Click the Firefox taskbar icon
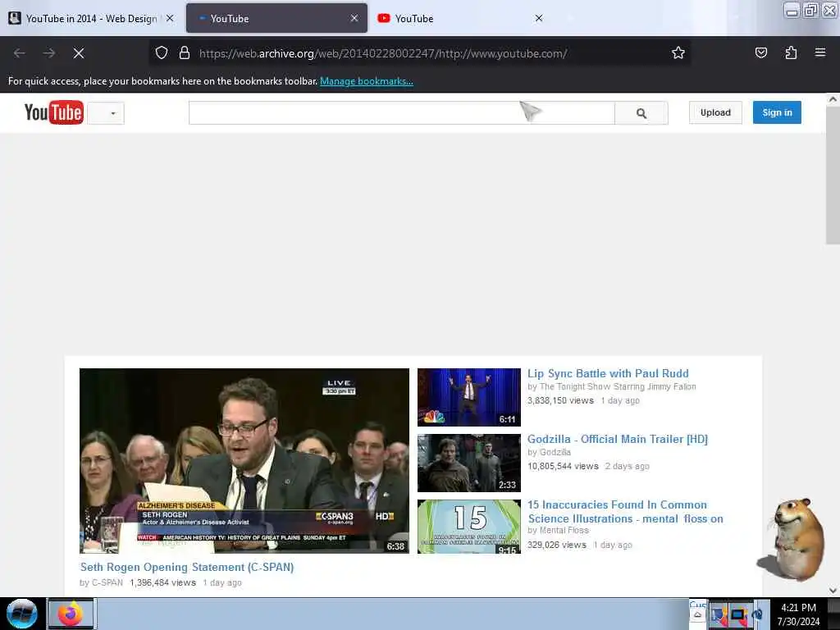The height and width of the screenshot is (630, 840). (x=71, y=614)
